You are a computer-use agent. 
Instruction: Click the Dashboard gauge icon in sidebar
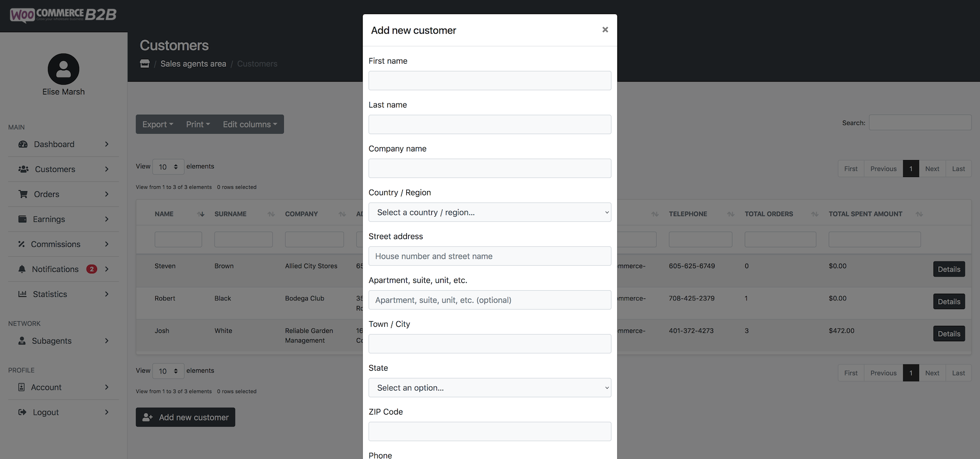[x=23, y=144]
